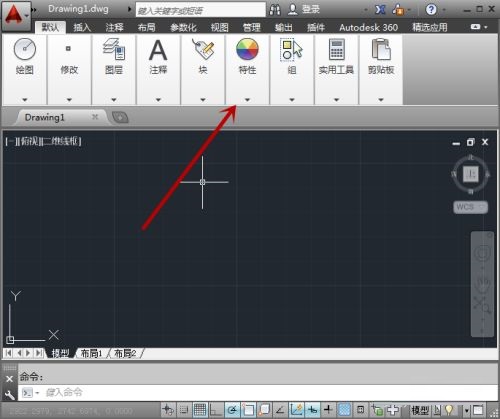Open the 视图 ribbon tab

tap(219, 27)
